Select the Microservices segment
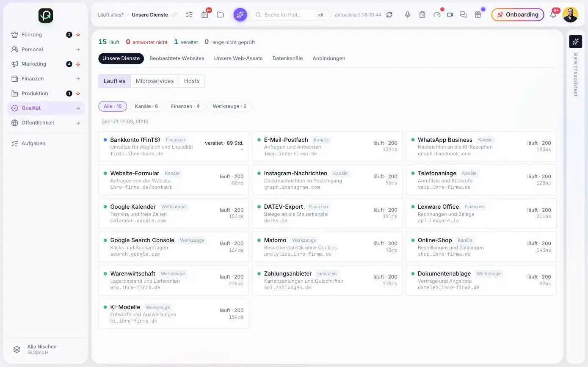This screenshot has width=588, height=367. (x=155, y=81)
